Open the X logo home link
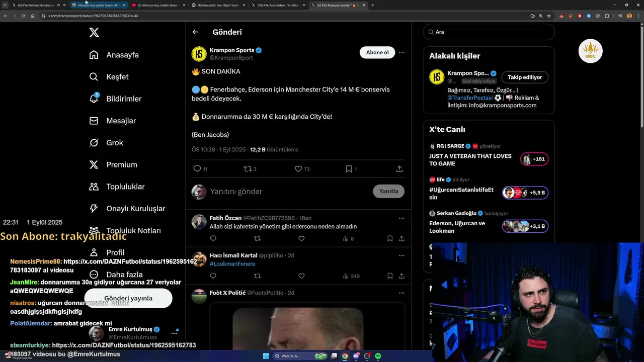This screenshot has height=362, width=644. [x=94, y=33]
